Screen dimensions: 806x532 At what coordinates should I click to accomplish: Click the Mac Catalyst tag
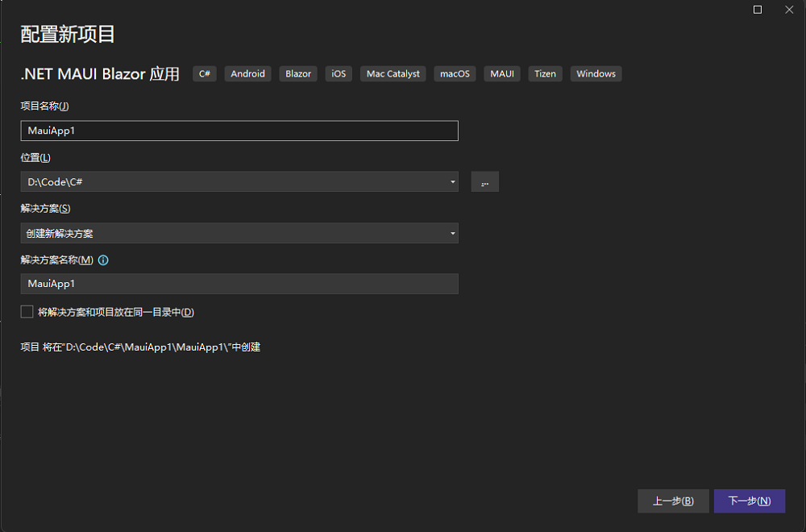point(393,73)
